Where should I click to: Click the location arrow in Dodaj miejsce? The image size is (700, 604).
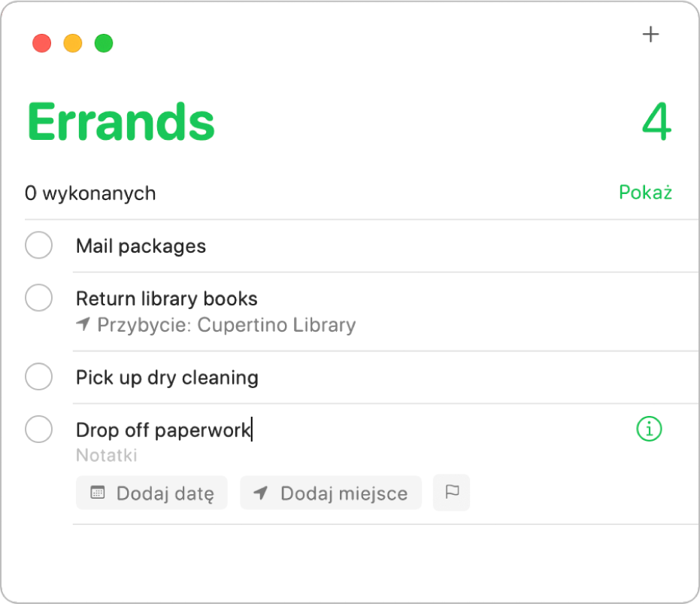point(261,493)
